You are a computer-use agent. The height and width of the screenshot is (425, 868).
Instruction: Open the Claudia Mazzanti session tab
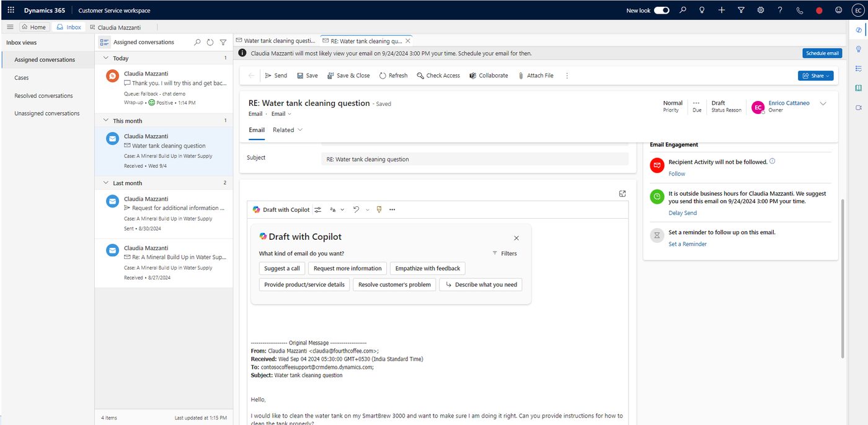[115, 27]
